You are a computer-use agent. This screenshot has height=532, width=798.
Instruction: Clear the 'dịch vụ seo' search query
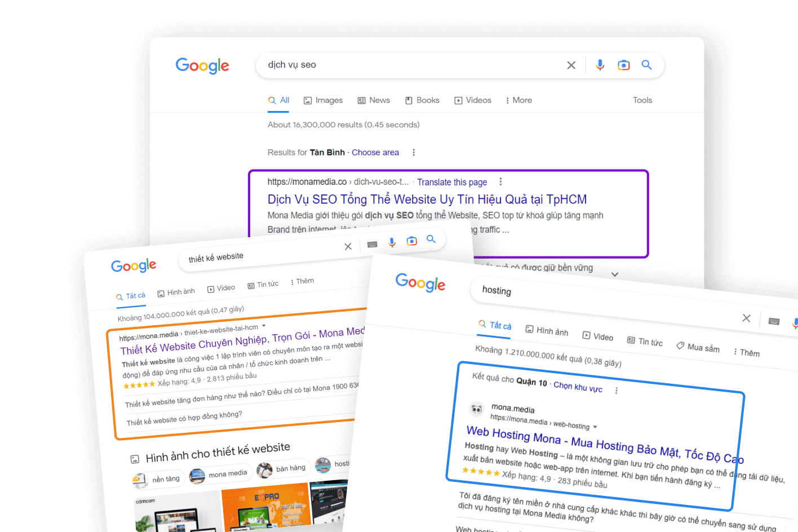tap(571, 65)
